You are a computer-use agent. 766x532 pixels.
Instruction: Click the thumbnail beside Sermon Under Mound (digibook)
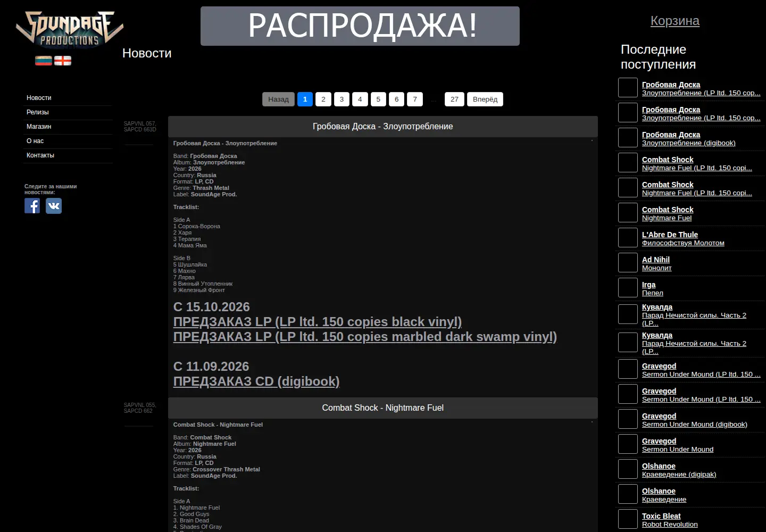click(628, 419)
